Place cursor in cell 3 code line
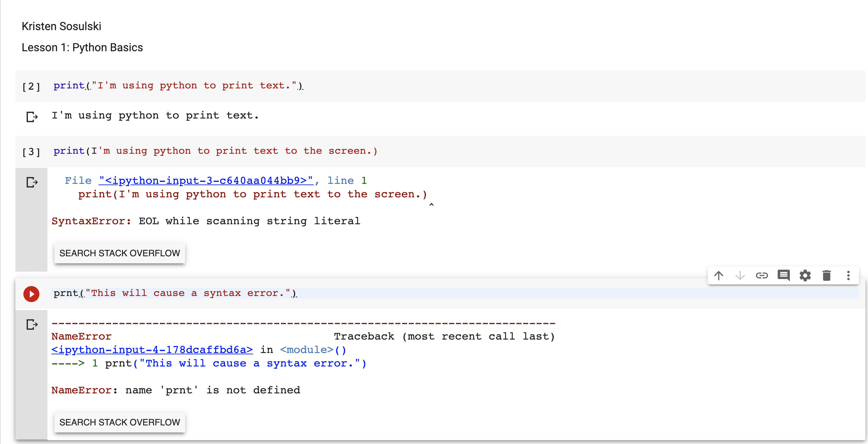This screenshot has width=868, height=444. point(215,151)
